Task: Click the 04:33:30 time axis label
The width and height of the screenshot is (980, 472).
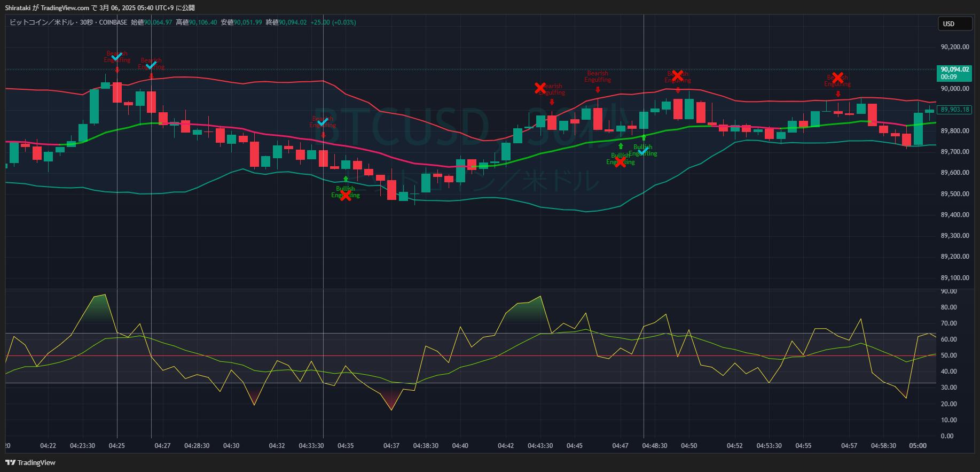Action: point(311,446)
